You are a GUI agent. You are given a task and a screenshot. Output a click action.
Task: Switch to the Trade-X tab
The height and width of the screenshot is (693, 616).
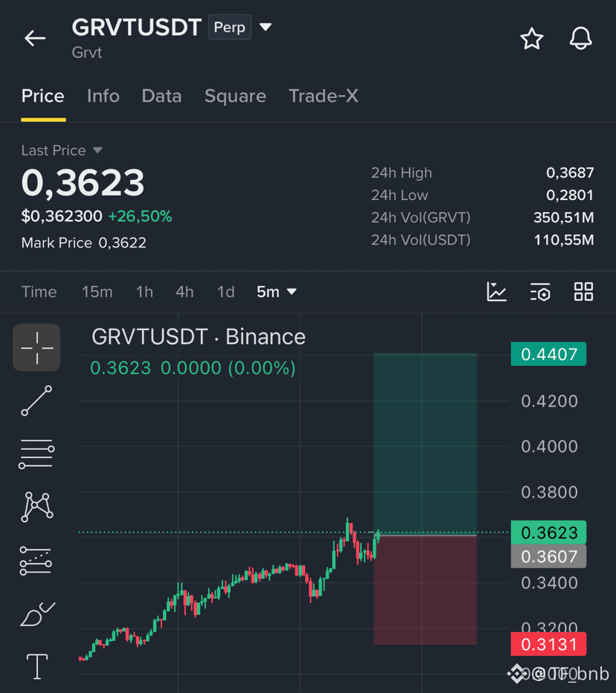[x=324, y=97]
